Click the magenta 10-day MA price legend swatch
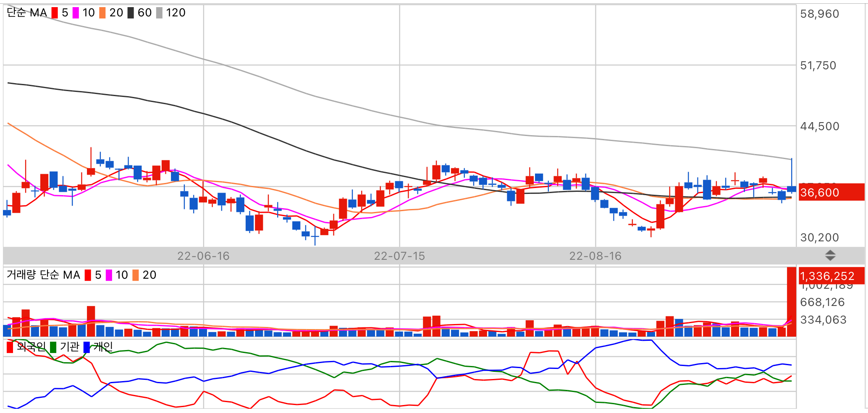 pos(76,13)
